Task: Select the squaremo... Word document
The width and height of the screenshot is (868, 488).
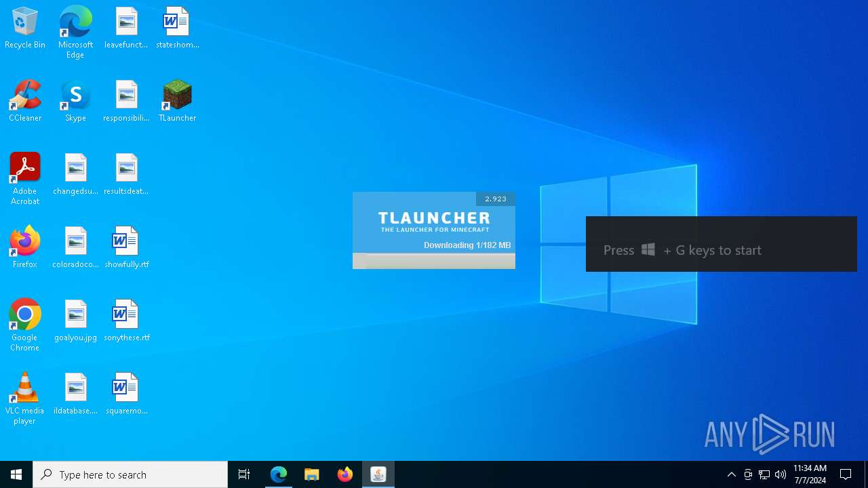Action: point(126,394)
